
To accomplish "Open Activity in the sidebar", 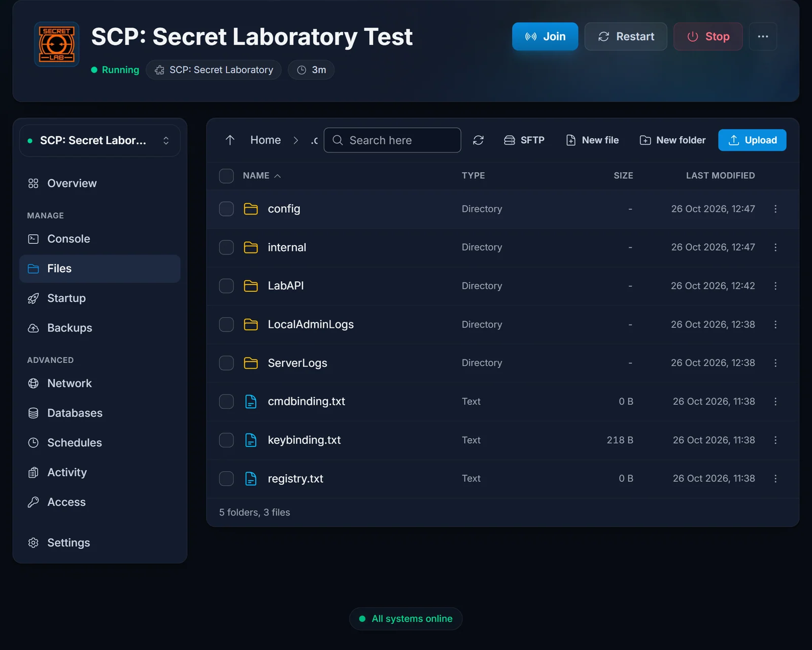I will pyautogui.click(x=100, y=472).
